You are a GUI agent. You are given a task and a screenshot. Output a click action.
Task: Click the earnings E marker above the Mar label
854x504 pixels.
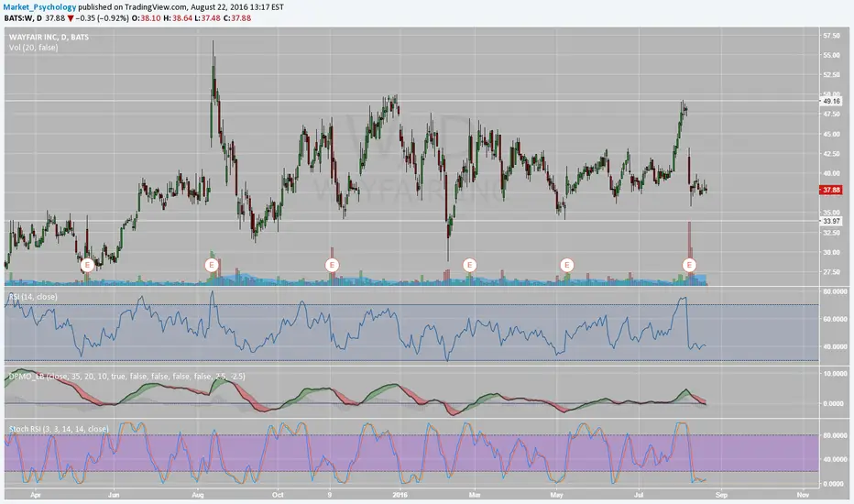(469, 266)
